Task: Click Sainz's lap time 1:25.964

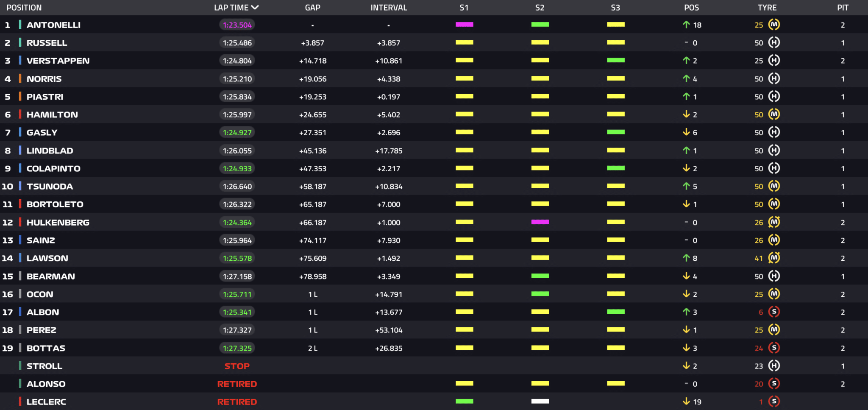Action: [x=237, y=240]
